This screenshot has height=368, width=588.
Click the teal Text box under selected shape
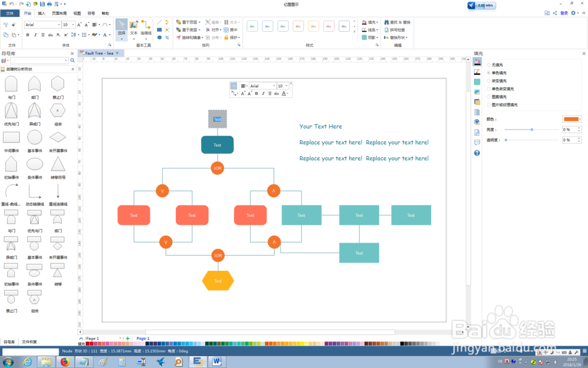point(218,145)
